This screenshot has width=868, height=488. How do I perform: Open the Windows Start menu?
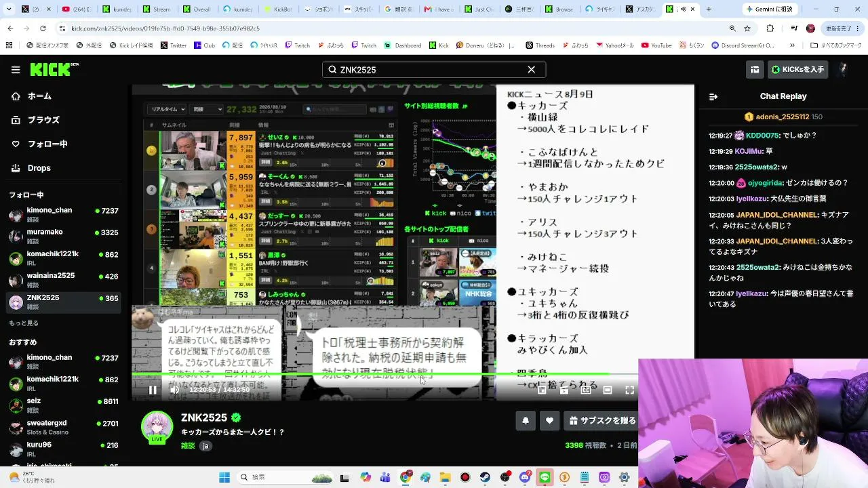223,477
